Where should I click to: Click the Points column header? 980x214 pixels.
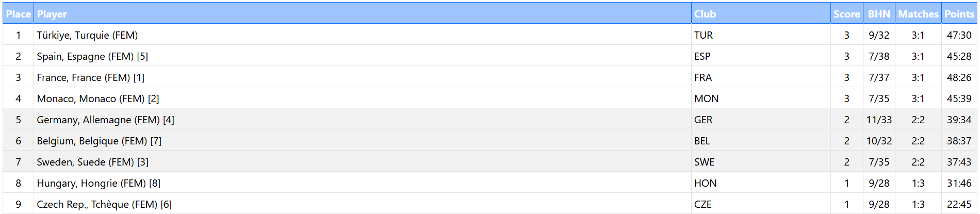click(x=959, y=14)
